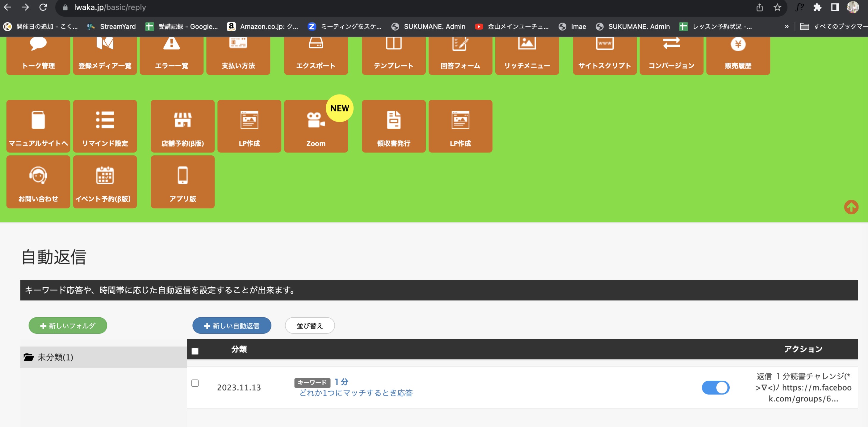Screen dimensions: 868x427
Task: Toggle the select-all checkbox in table header
Action: click(x=195, y=351)
